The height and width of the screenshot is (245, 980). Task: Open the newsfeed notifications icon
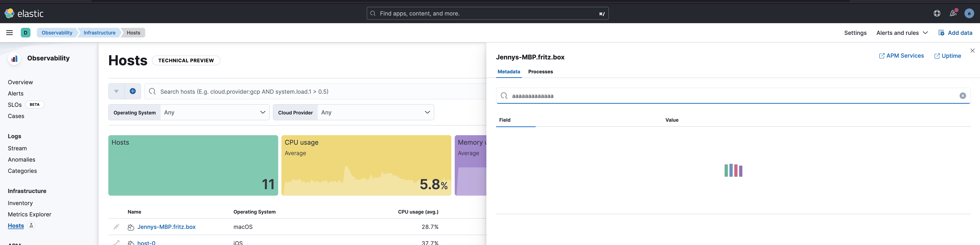pos(953,13)
